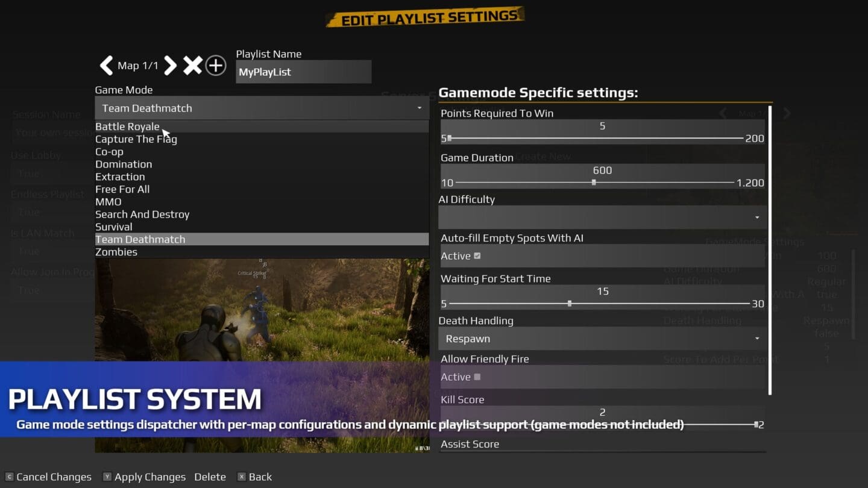Click the Delete button
The height and width of the screenshot is (488, 868).
click(x=210, y=477)
